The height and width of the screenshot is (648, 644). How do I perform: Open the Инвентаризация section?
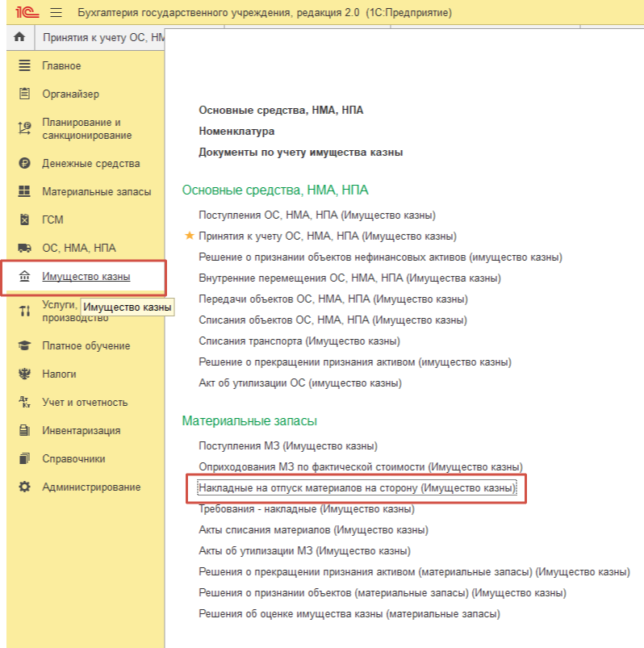pos(82,431)
